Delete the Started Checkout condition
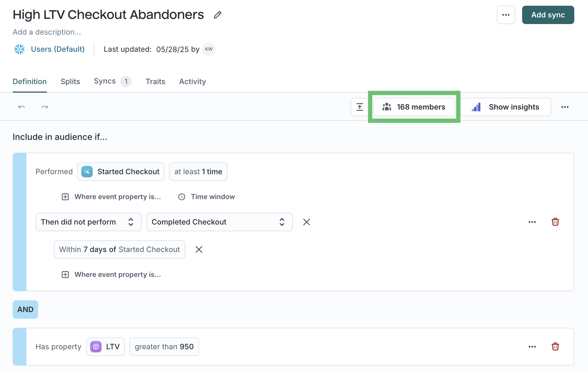The width and height of the screenshot is (588, 373). click(555, 222)
